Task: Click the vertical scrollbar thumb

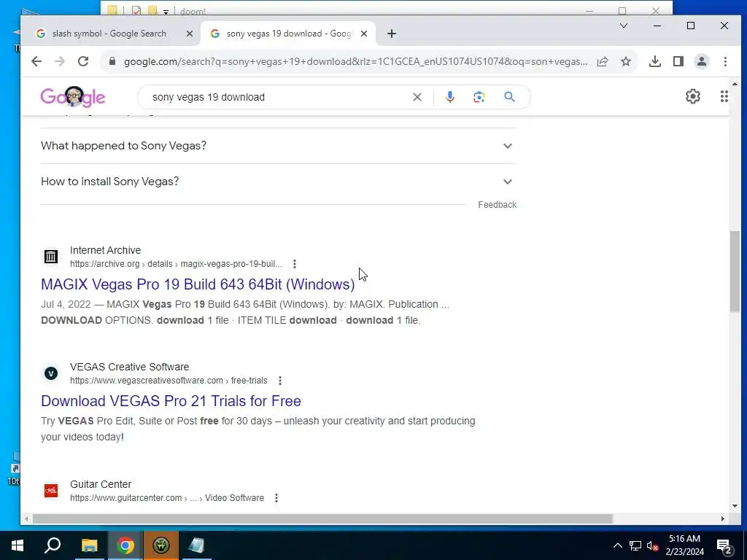Action: (735, 271)
